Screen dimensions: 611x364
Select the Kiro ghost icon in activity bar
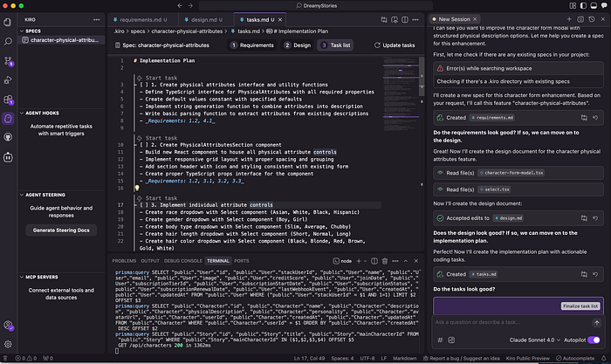[8, 119]
